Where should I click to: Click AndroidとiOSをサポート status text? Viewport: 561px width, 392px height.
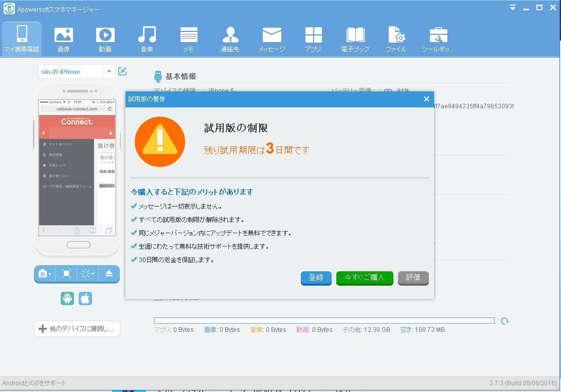[x=34, y=383]
